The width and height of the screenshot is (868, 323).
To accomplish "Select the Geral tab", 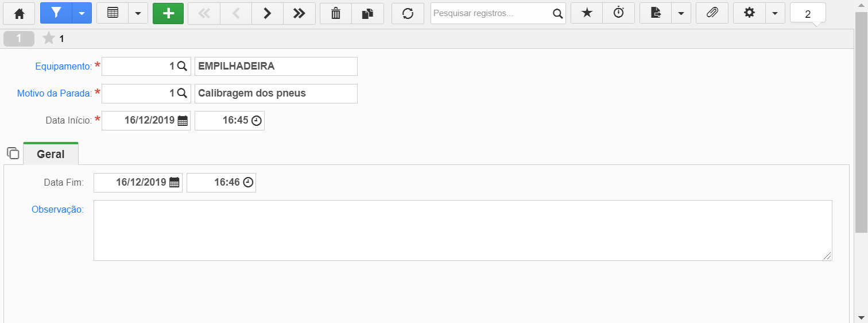I will pyautogui.click(x=51, y=154).
